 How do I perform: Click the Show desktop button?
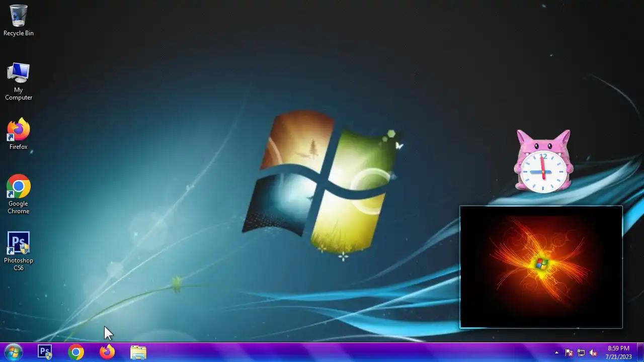pyautogui.click(x=640, y=352)
